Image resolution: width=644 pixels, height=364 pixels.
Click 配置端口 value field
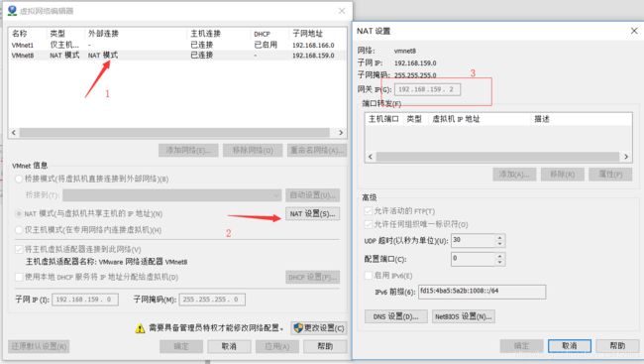(x=474, y=259)
